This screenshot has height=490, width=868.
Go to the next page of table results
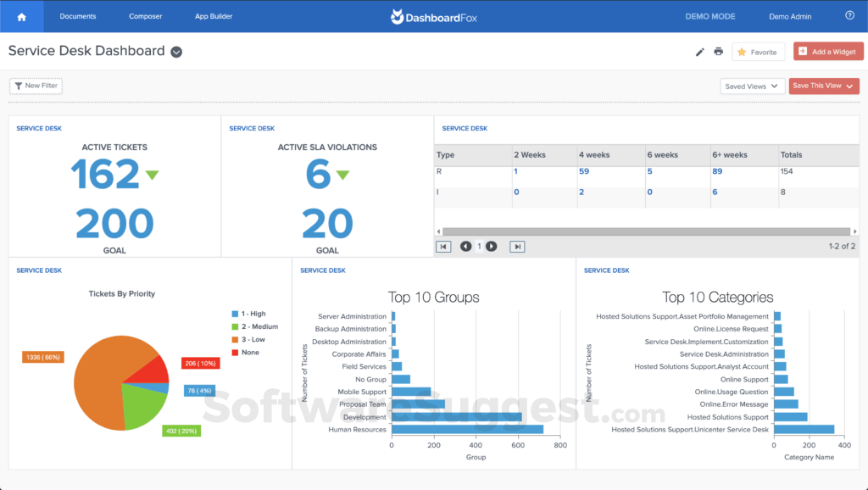click(492, 246)
